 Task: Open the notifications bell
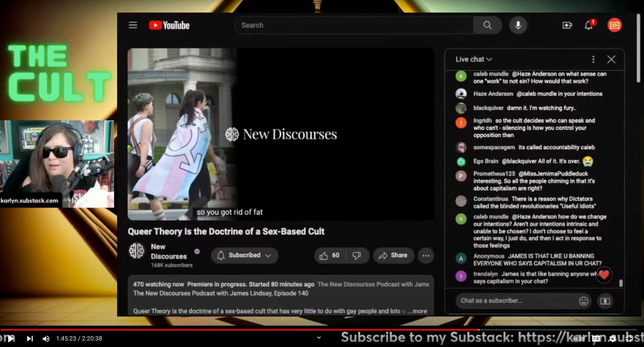pyautogui.click(x=589, y=25)
